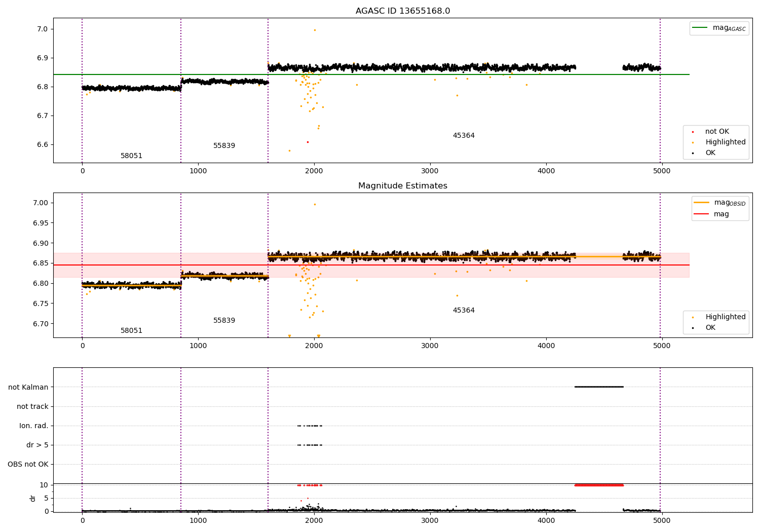
Task: Click "58051" in the Magnitude Estimates plot
Action: pyautogui.click(x=131, y=331)
